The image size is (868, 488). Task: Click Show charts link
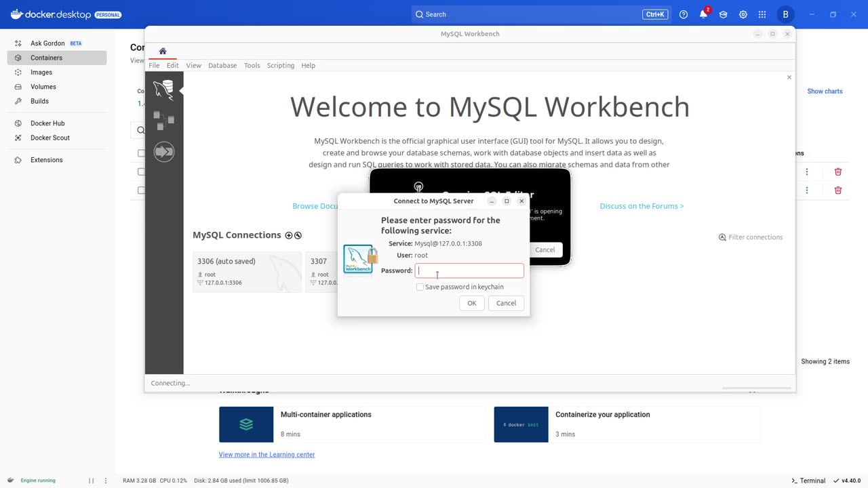(825, 91)
